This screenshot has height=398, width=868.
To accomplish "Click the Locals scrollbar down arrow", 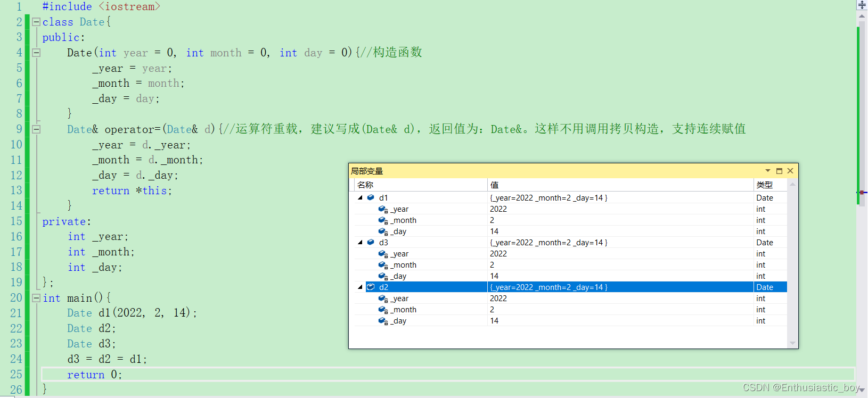I will (x=792, y=343).
